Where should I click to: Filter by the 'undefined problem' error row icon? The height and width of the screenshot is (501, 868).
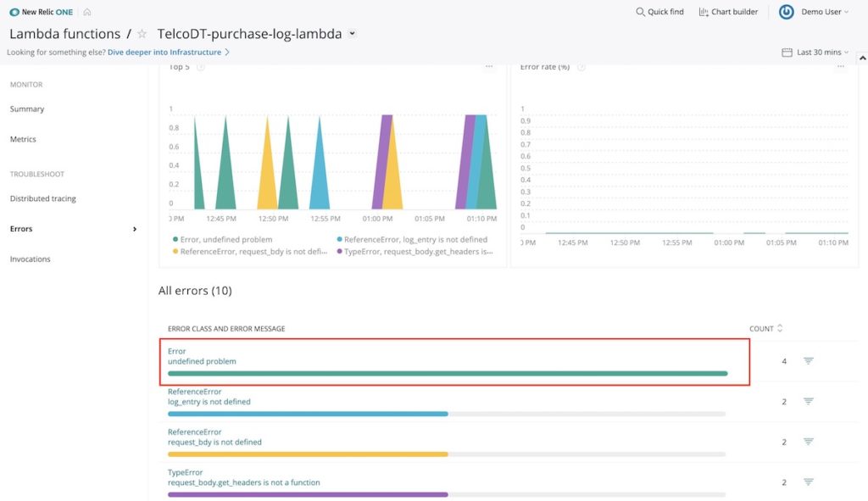pyautogui.click(x=808, y=361)
